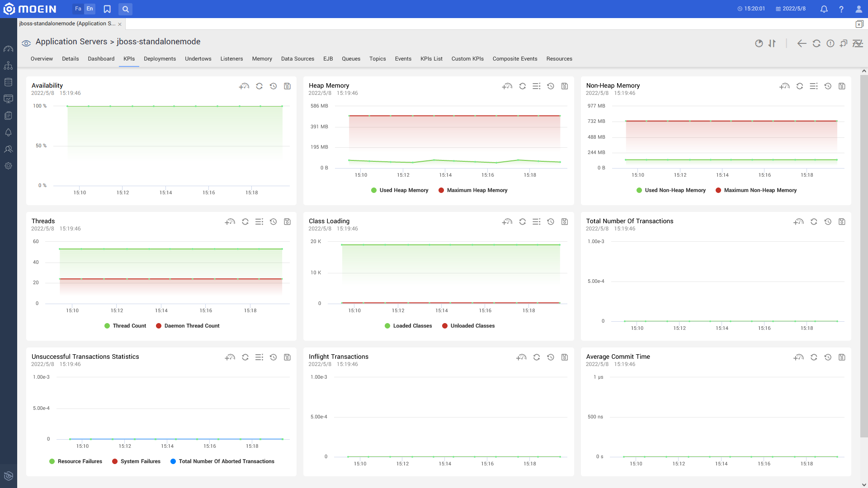Click the forward arrow navigation button
This screenshot has width=868, height=488.
click(x=802, y=43)
